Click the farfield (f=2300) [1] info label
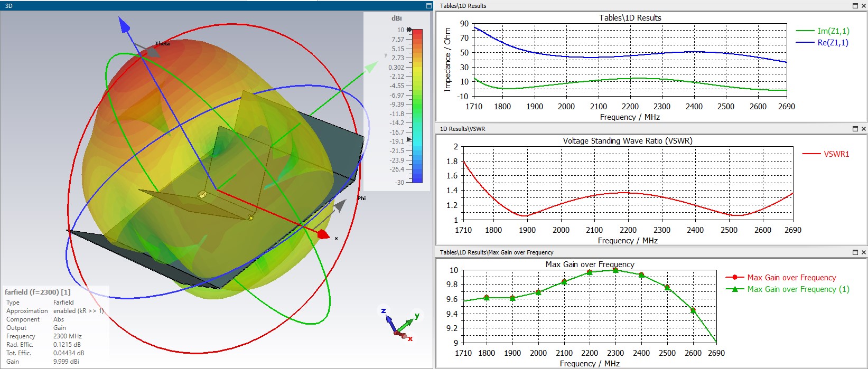 (x=37, y=292)
